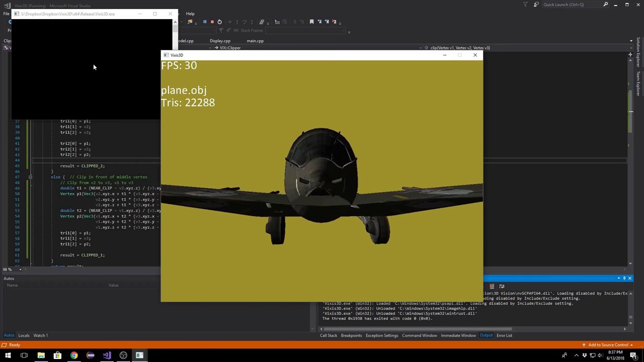Switch to the Autos tab
The image size is (644, 362).
coord(9,335)
